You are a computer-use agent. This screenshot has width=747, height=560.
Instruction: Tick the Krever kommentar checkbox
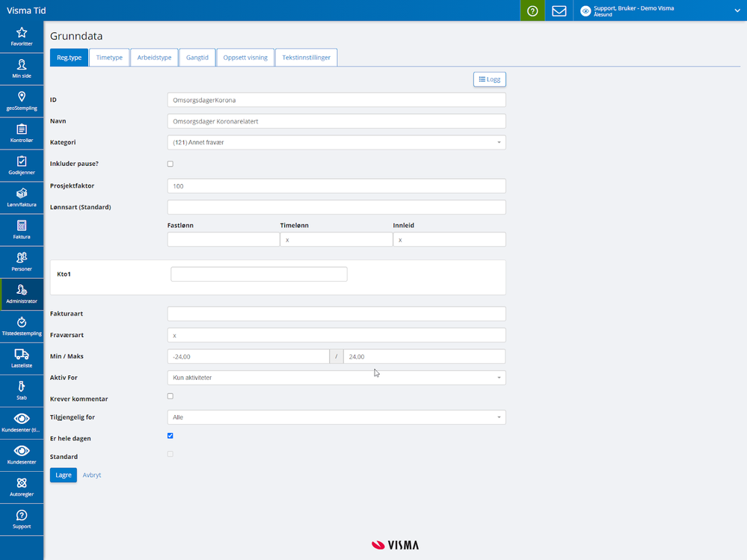pos(170,396)
